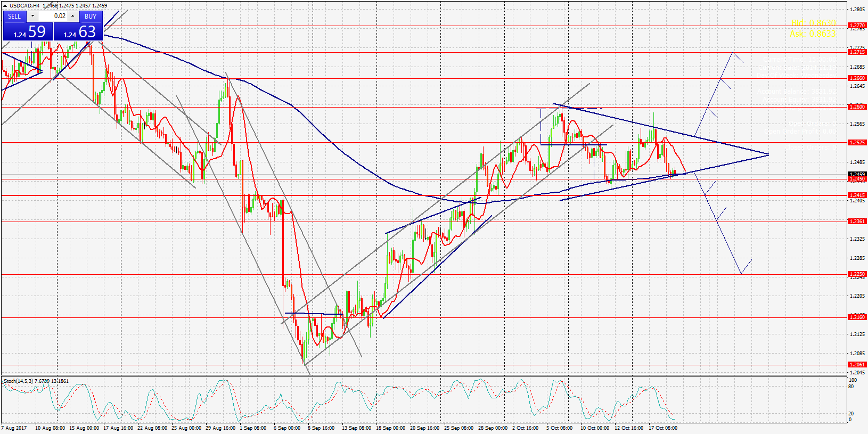Viewport: 868px width, 434px height.
Task: Select the USDCAD,H4 chart title text
Action: (x=24, y=5)
